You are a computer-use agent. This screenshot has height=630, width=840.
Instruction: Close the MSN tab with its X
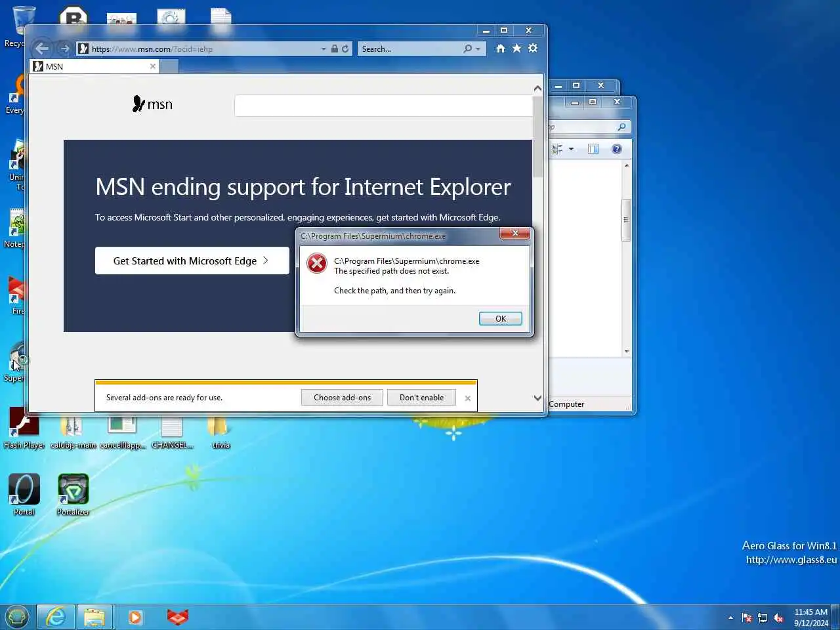click(x=153, y=66)
